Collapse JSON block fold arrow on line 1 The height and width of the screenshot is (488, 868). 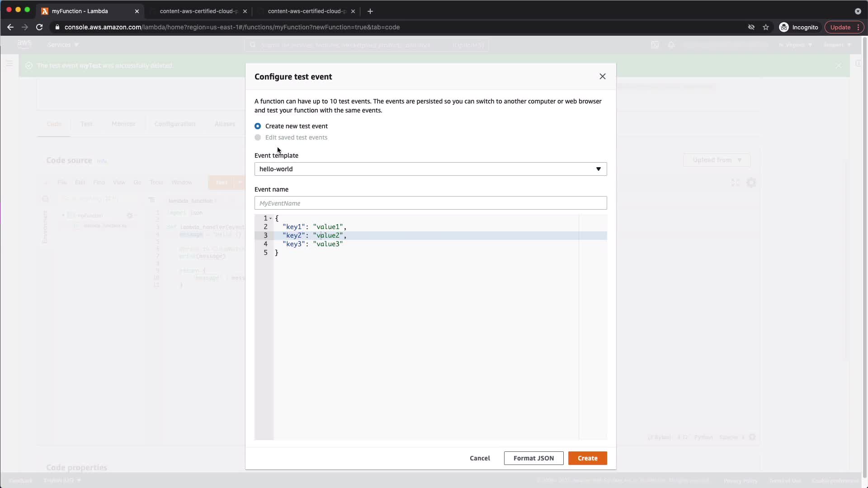tap(271, 218)
